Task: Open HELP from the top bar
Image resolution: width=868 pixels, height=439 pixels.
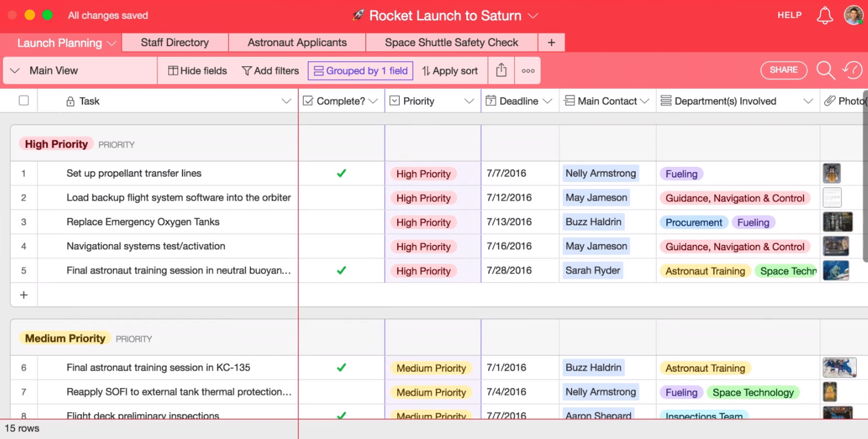Action: pyautogui.click(x=789, y=15)
